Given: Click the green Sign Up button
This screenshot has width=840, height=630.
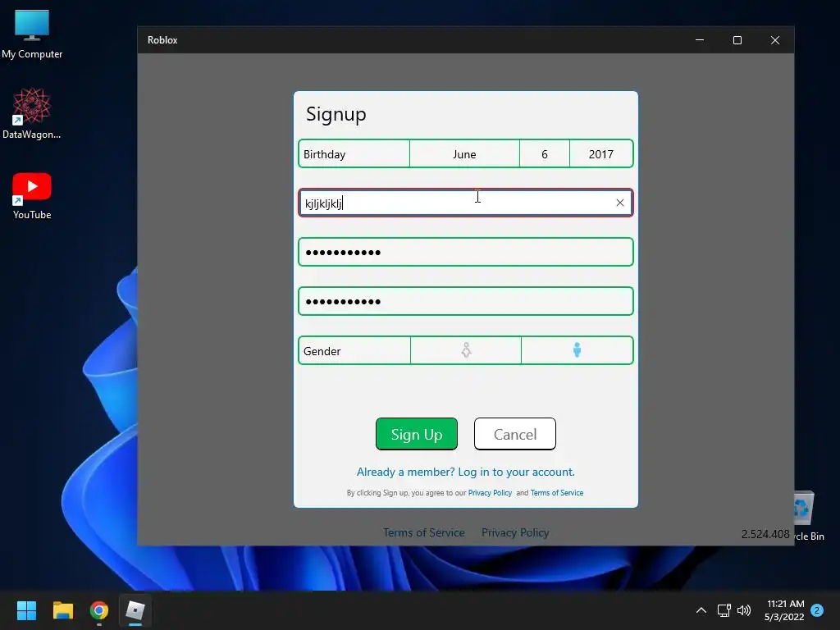Looking at the screenshot, I should pos(416,434).
